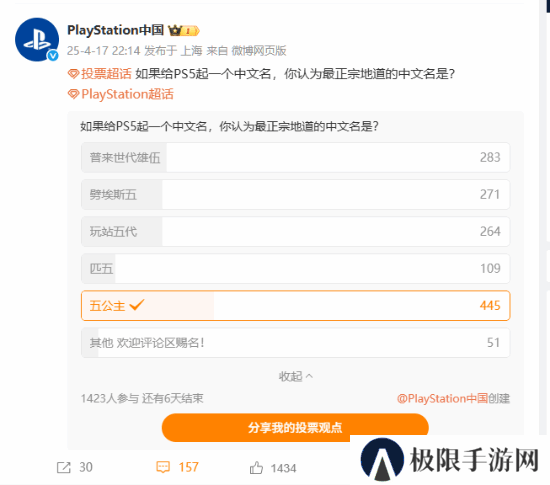Viewport: 550px width, 485px height.
Task: Choose the checked 五公主 poll option
Action: (x=295, y=305)
